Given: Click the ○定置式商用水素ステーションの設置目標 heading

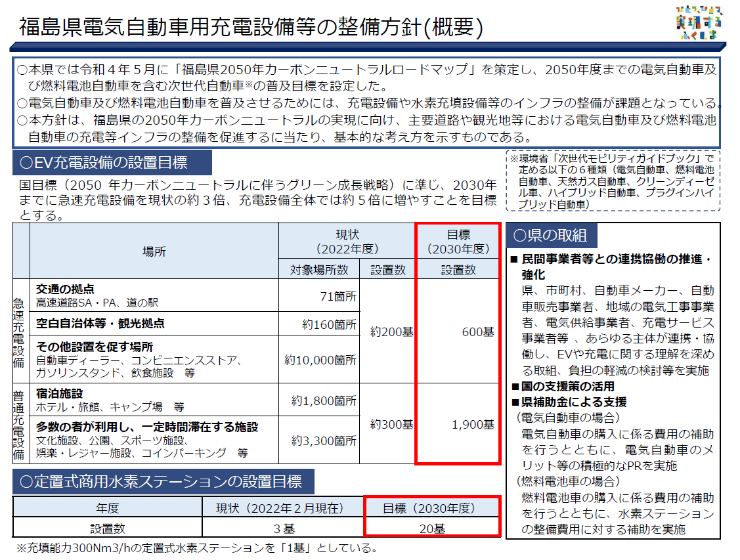Looking at the screenshot, I should [x=163, y=482].
